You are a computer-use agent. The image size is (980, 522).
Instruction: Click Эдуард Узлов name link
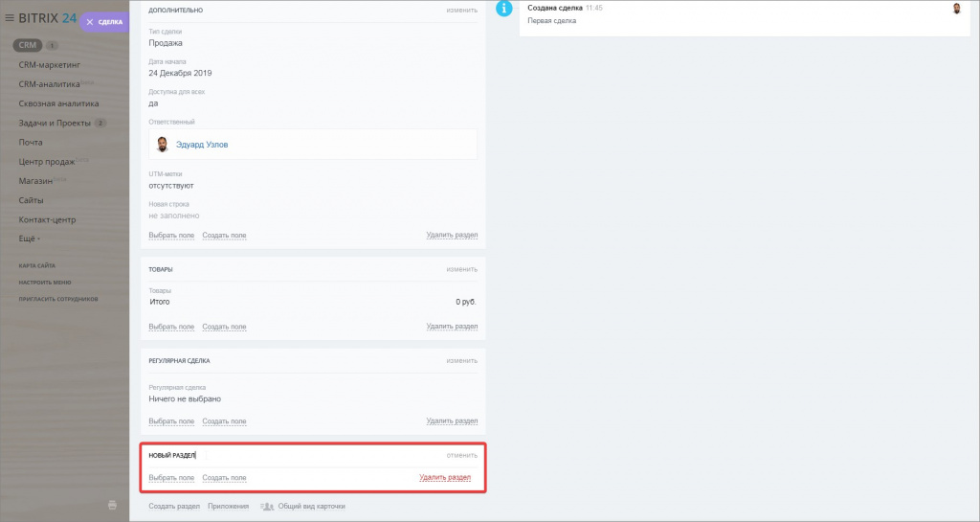tap(202, 145)
